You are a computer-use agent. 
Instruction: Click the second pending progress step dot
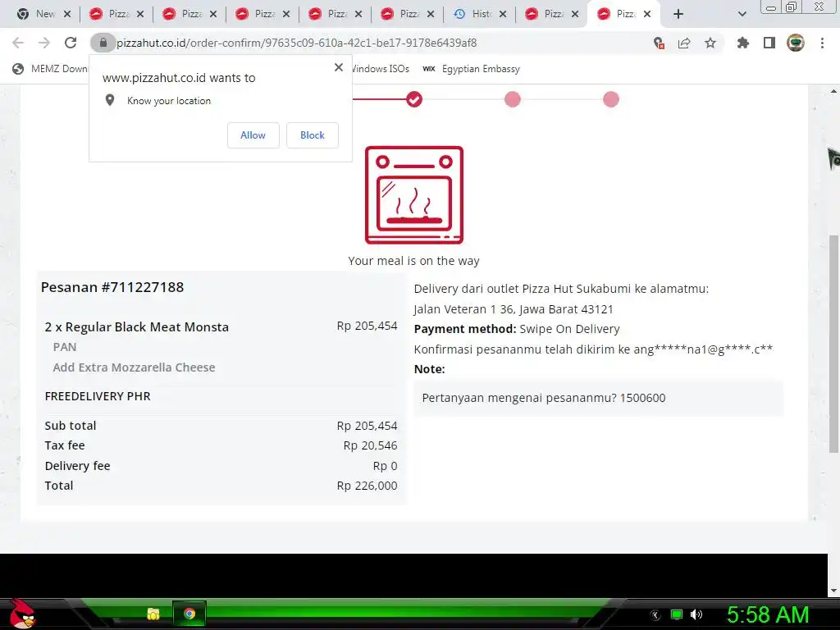pyautogui.click(x=513, y=99)
